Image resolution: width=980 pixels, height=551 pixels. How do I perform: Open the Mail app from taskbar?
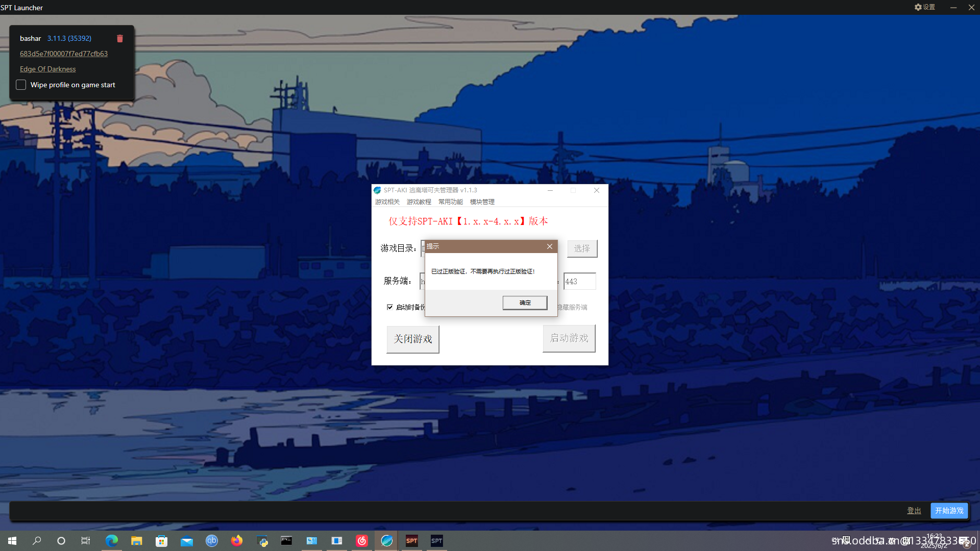point(186,541)
